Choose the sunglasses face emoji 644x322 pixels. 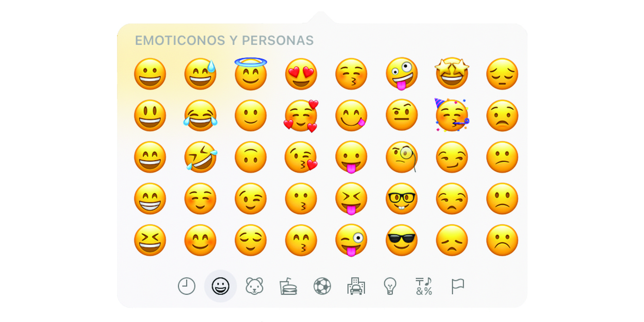pyautogui.click(x=402, y=240)
